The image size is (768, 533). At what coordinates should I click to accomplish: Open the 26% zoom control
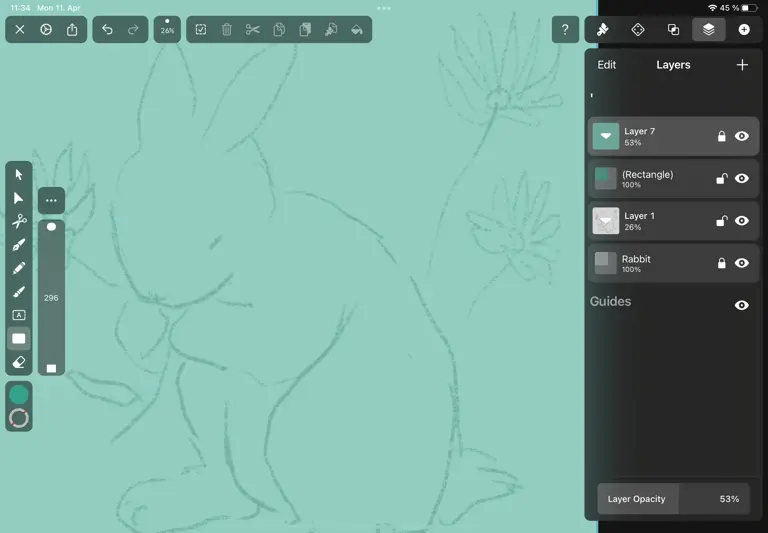pyautogui.click(x=167, y=29)
